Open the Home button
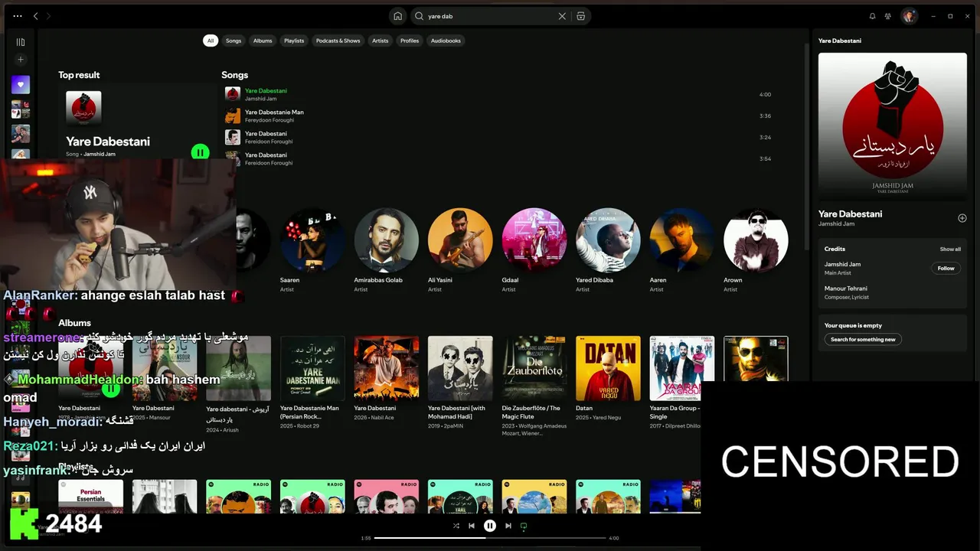 tap(397, 16)
